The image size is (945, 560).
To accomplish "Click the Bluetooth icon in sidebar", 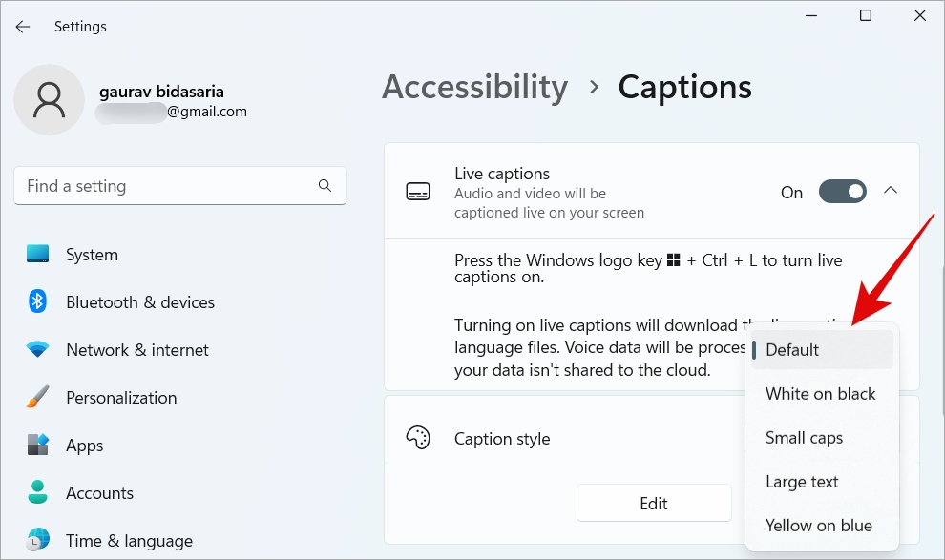I will coord(37,301).
